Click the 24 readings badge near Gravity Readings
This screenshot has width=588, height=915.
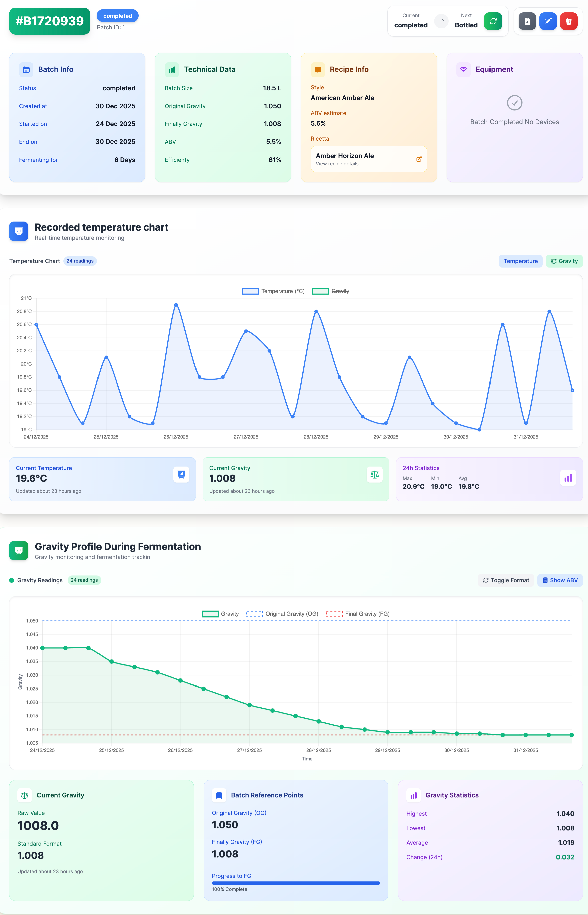click(84, 580)
